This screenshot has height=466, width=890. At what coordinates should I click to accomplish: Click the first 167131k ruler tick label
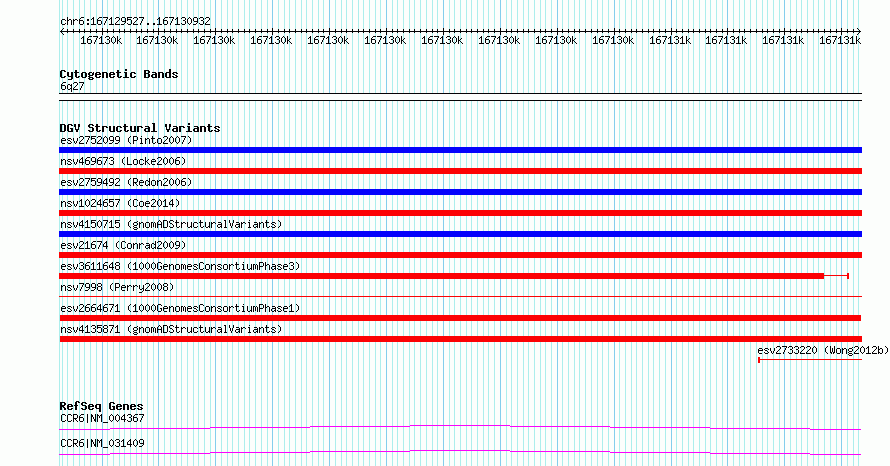pos(670,41)
